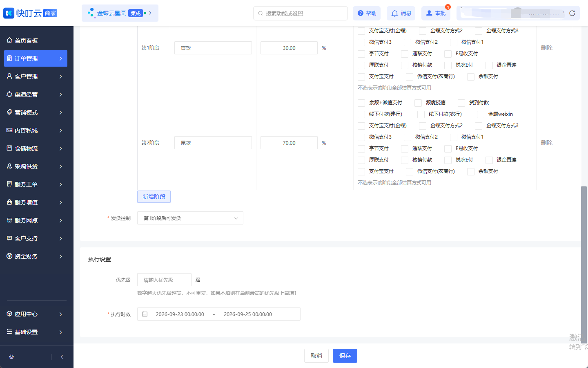Click the 采购供货 icon
The height and width of the screenshot is (368, 588).
point(9,166)
